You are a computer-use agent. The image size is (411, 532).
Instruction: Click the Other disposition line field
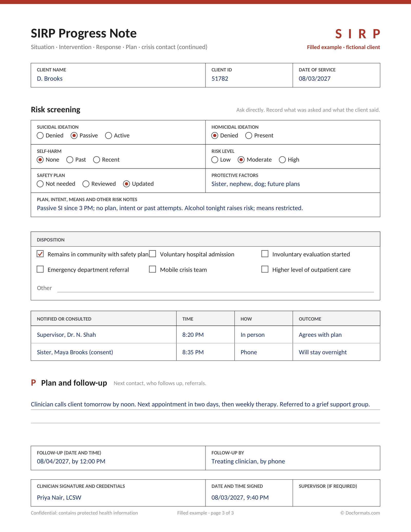(x=216, y=288)
